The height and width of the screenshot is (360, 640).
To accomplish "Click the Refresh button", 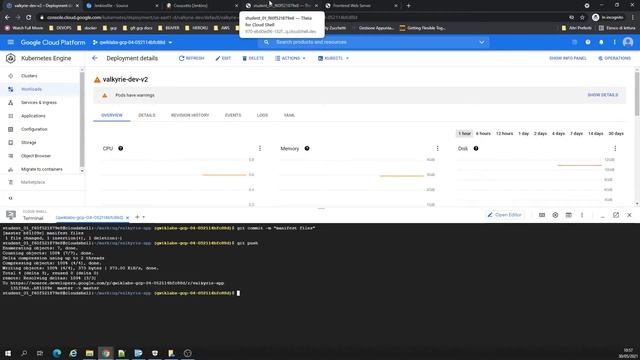I will click(x=191, y=58).
